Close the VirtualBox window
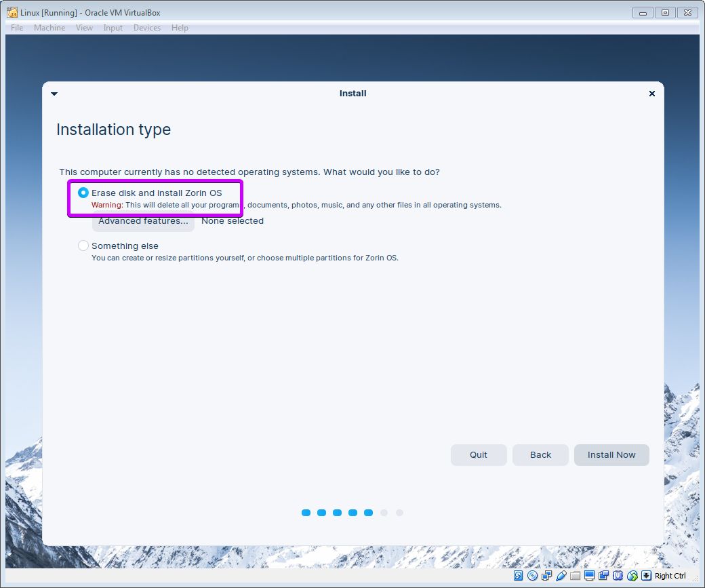The width and height of the screenshot is (705, 588). [687, 13]
